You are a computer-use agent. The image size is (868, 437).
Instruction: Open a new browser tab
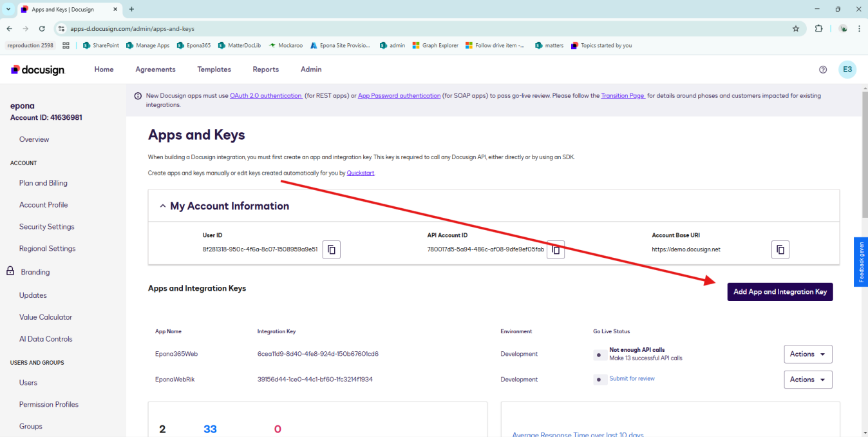[x=131, y=10]
